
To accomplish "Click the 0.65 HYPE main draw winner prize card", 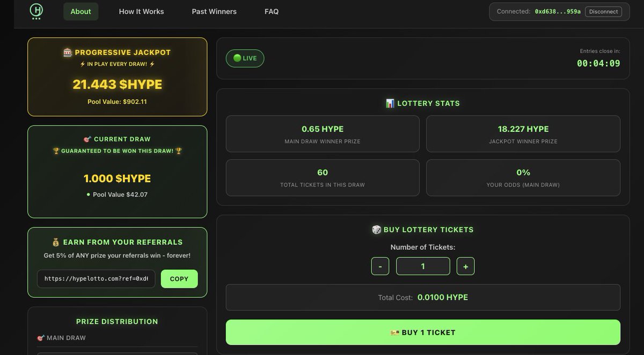I will click(323, 134).
